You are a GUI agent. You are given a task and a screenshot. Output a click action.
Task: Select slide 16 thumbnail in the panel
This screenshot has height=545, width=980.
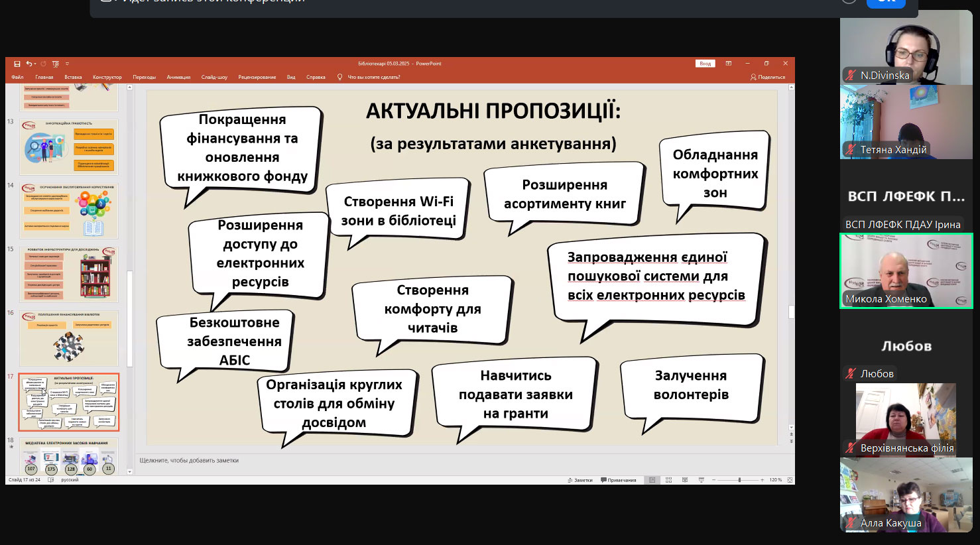point(69,338)
